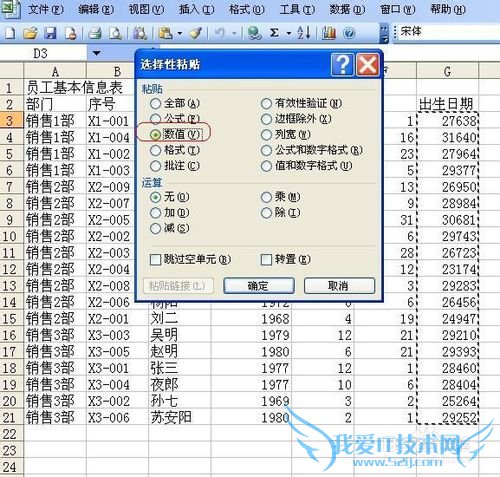This screenshot has height=477, width=500.
Task: Click the Undo arrow icon
Action: click(220, 33)
